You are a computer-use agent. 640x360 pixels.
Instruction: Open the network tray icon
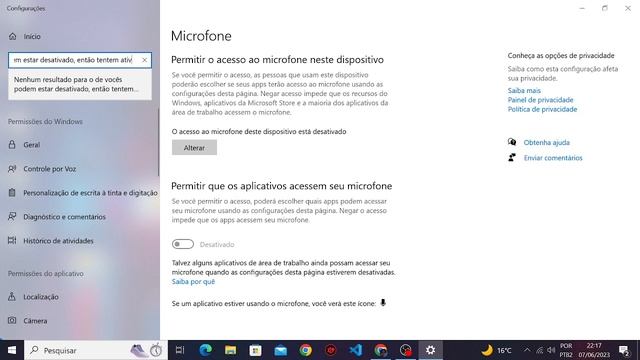pos(540,350)
